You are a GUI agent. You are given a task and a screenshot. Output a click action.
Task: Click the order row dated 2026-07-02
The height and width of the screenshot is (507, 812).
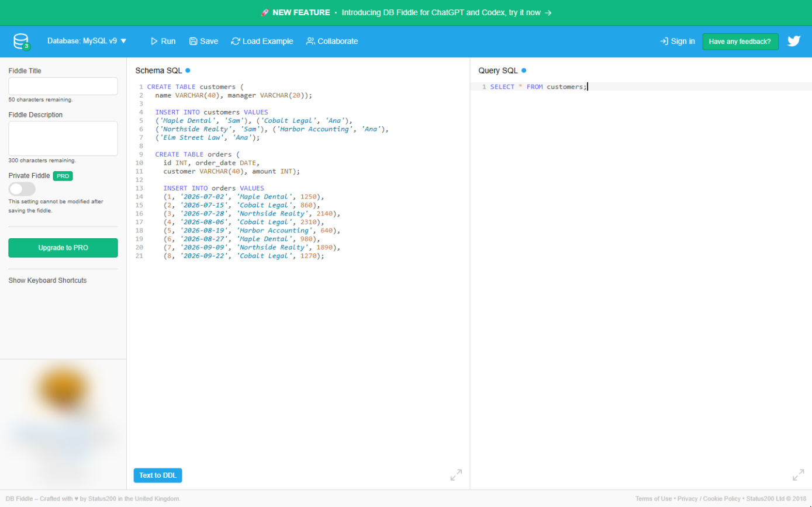243,197
